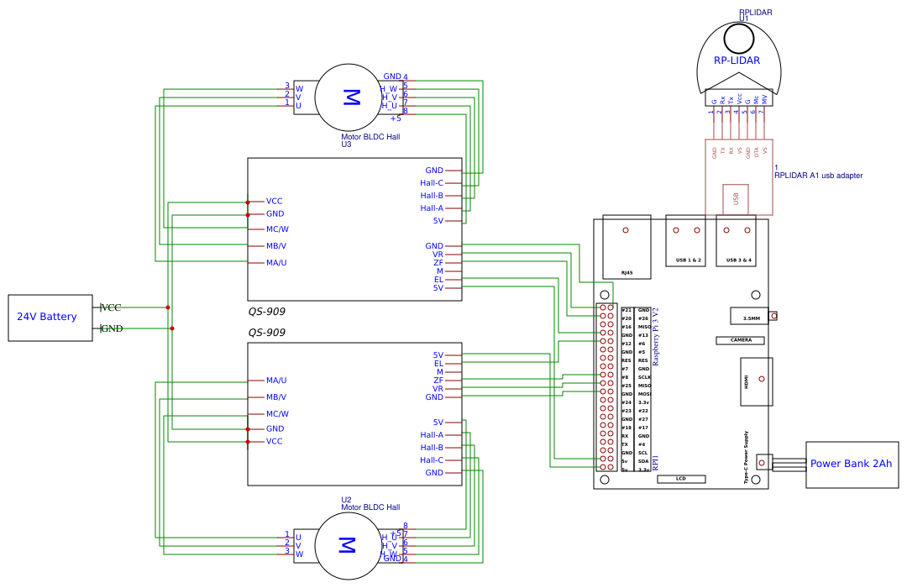Select the CAMERA connector
This screenshot has width=907, height=588.
[741, 340]
